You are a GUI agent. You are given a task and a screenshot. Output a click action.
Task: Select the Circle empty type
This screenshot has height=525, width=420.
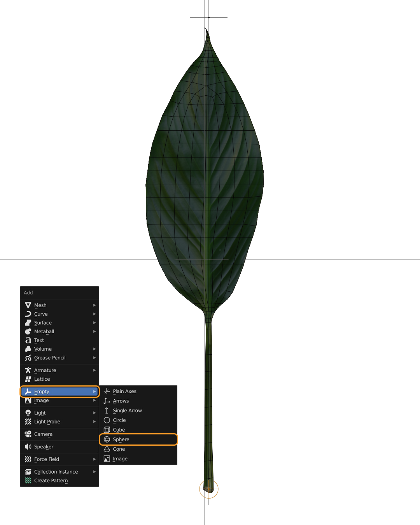point(119,420)
